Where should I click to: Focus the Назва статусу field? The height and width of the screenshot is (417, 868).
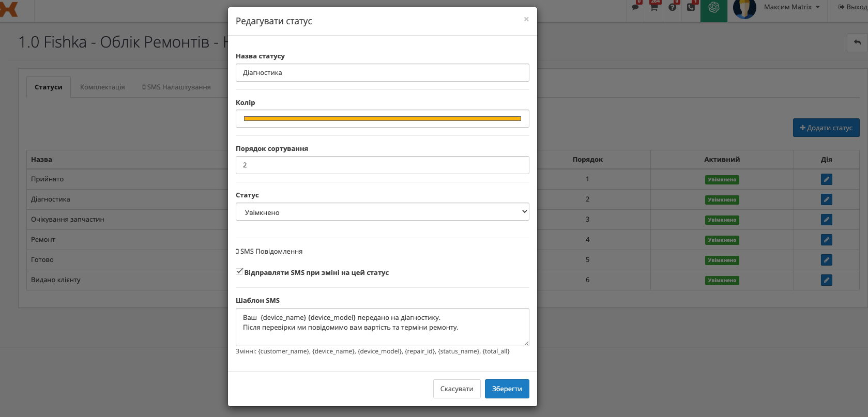point(383,72)
